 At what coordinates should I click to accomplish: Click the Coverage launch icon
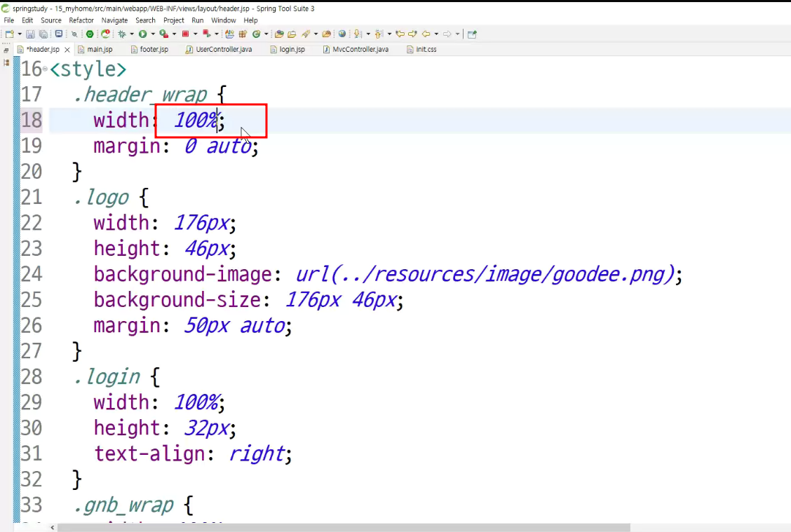(164, 34)
